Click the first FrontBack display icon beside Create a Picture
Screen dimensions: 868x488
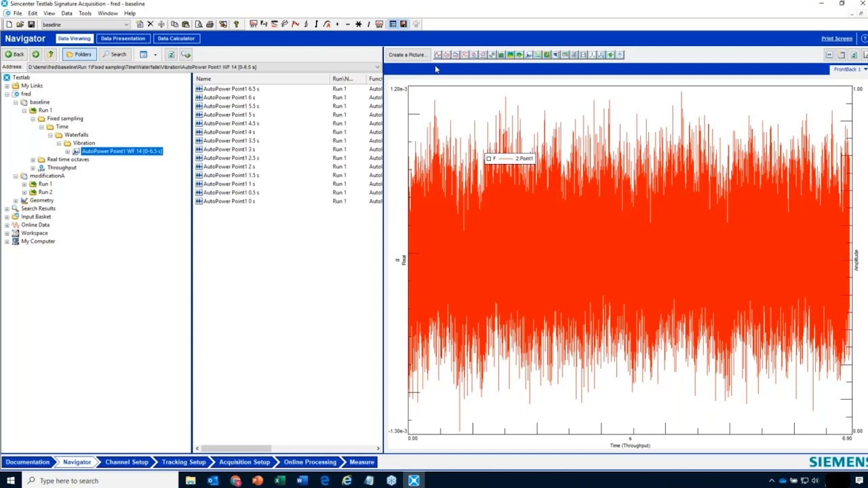point(437,55)
